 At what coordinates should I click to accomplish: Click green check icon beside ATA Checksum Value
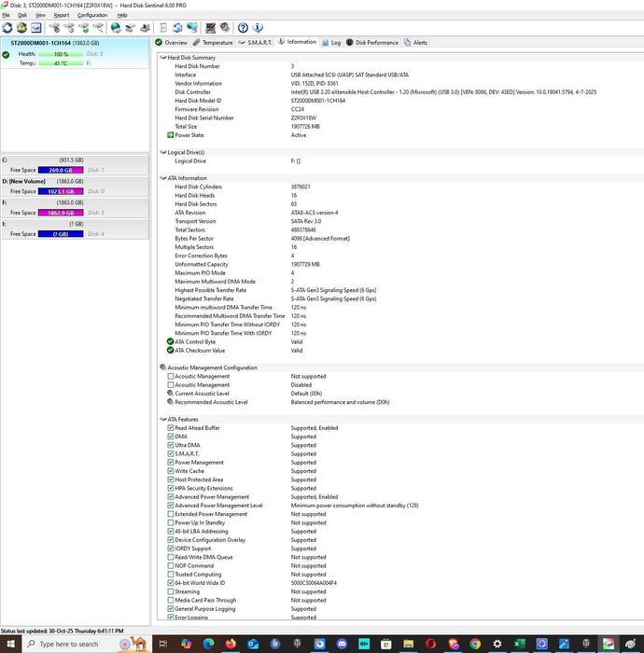170,350
